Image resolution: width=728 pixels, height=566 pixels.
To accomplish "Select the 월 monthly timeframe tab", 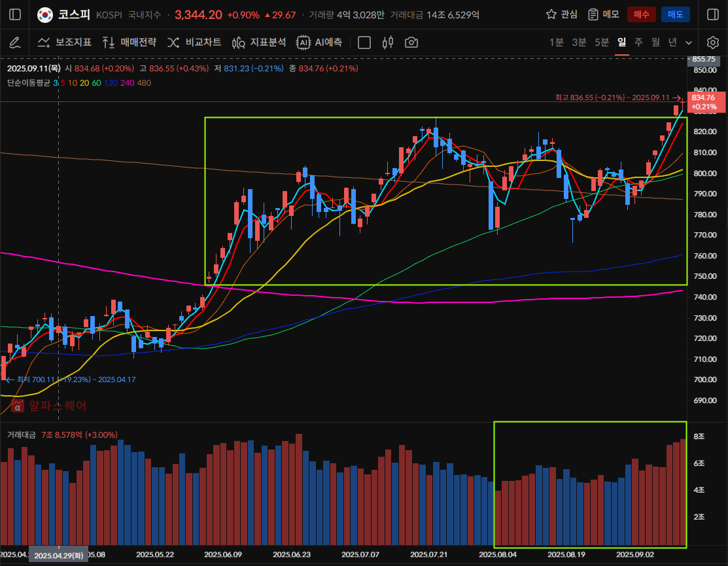I will tap(655, 43).
